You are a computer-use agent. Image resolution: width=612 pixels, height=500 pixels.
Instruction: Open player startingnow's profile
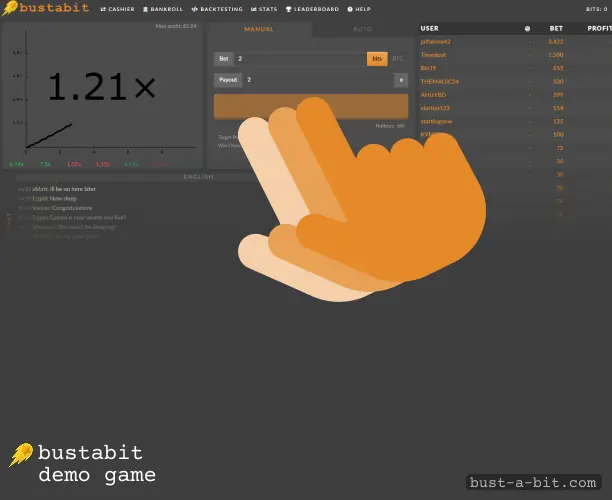click(436, 121)
